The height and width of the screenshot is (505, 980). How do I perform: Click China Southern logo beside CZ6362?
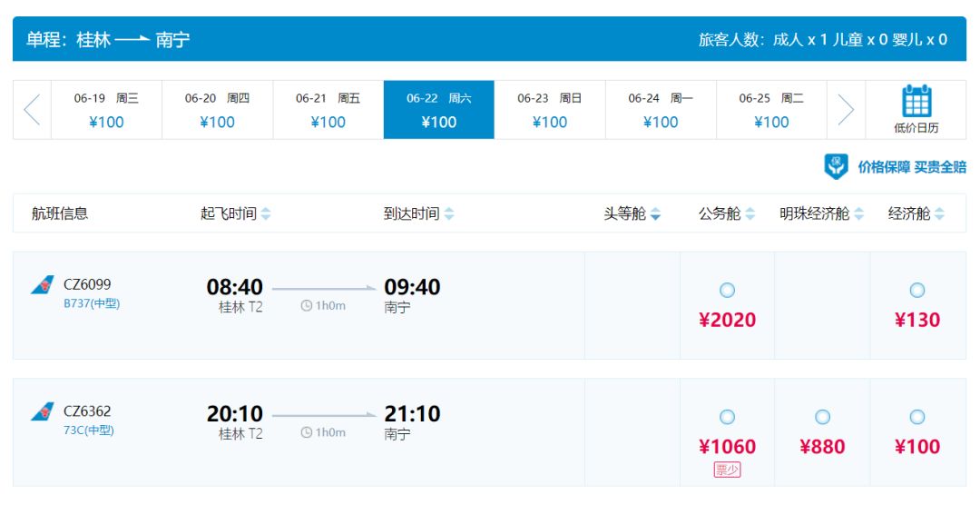point(43,411)
